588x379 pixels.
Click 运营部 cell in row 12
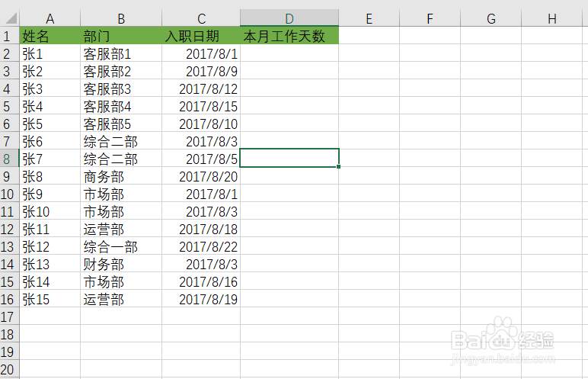(x=121, y=228)
